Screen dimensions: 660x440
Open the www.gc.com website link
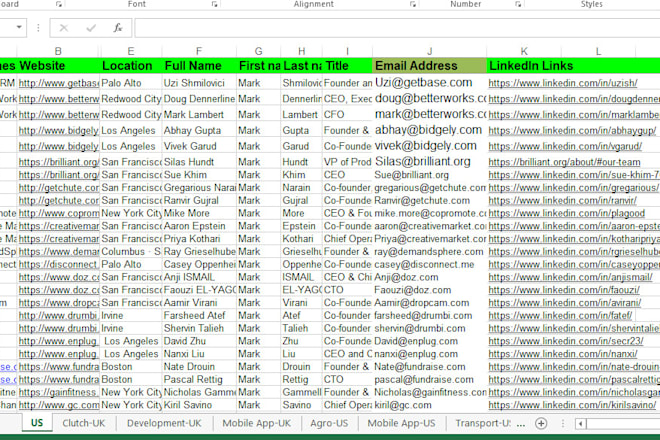(x=59, y=405)
